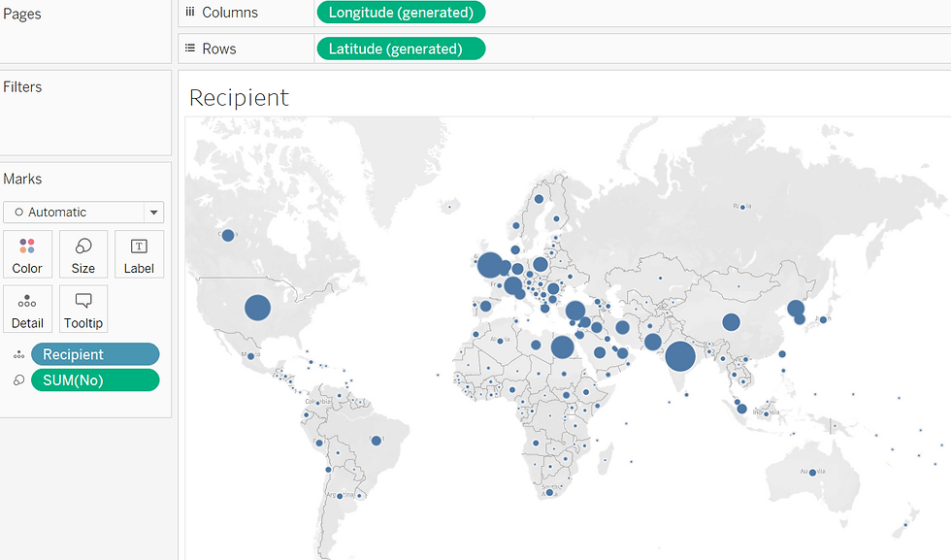Select the bubble over the United States

coord(257,308)
